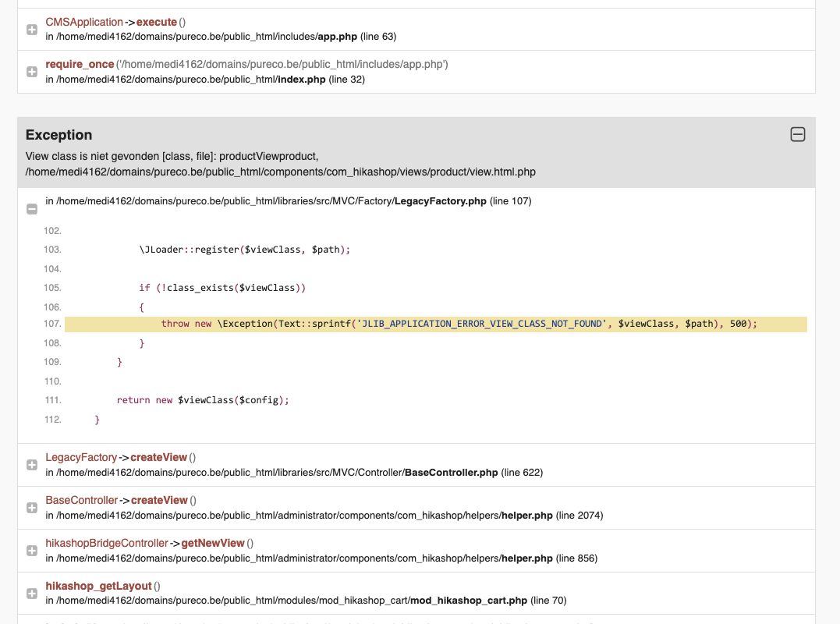Click the hikashopBridgeController class name

[x=107, y=544]
